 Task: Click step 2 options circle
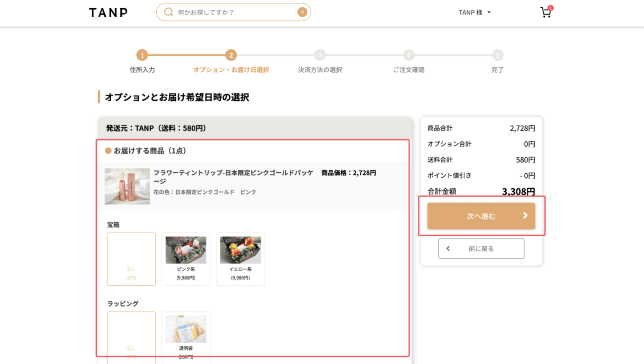231,55
